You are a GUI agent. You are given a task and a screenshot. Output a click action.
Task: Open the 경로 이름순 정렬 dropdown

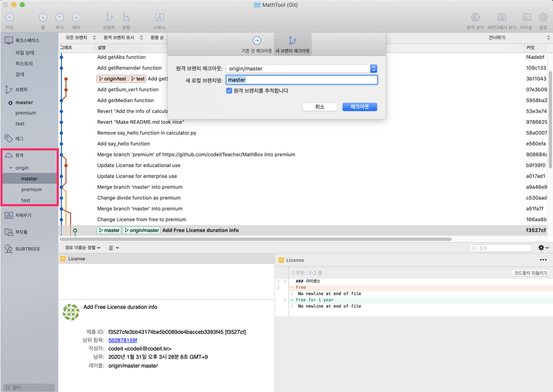click(83, 248)
